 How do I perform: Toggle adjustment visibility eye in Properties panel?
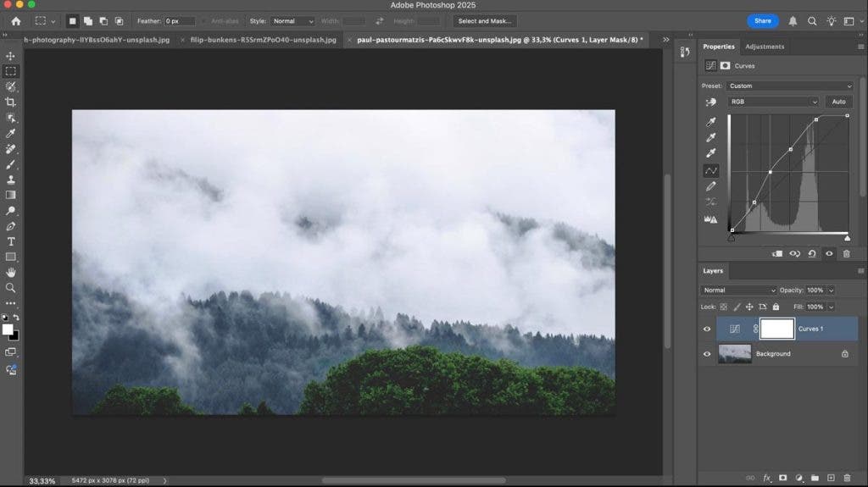point(829,253)
